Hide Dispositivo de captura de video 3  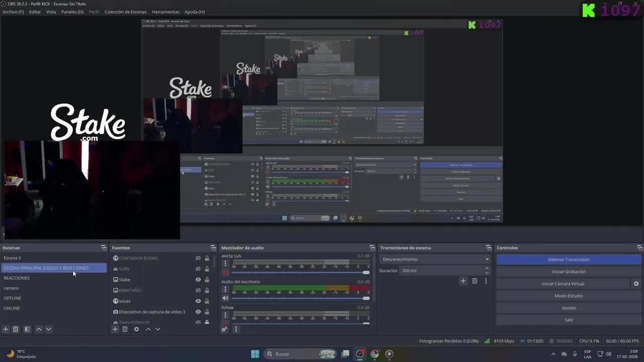[x=198, y=312]
